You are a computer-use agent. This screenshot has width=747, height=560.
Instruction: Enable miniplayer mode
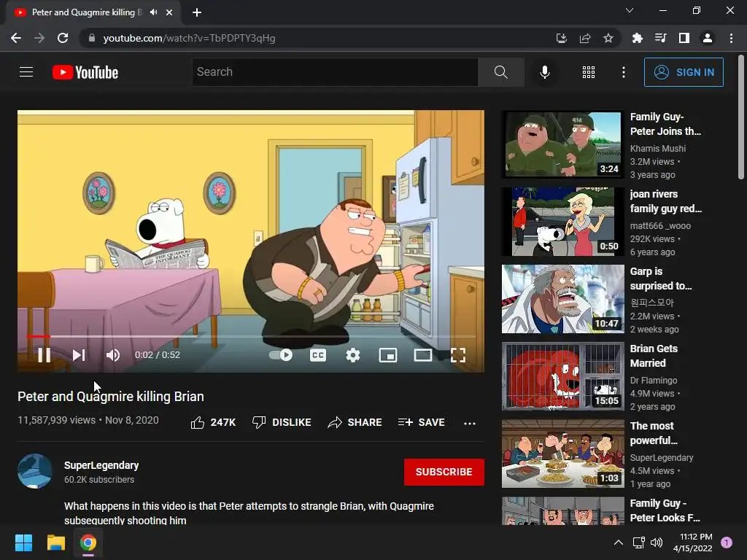click(388, 355)
